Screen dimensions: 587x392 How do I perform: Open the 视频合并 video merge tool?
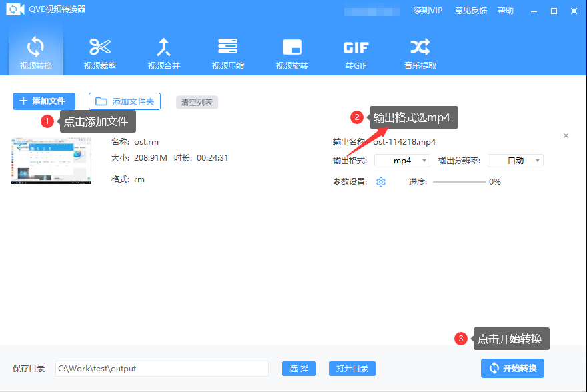[164, 53]
